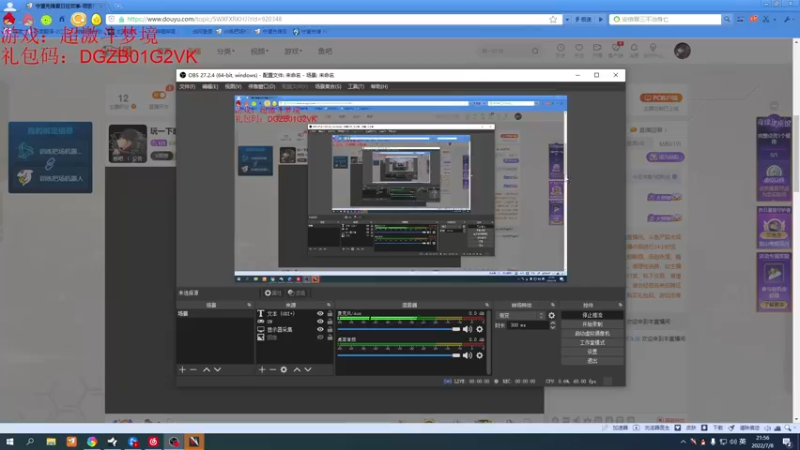The width and height of the screenshot is (800, 450).
Task: Add a new source with the plus icon
Action: [x=262, y=369]
